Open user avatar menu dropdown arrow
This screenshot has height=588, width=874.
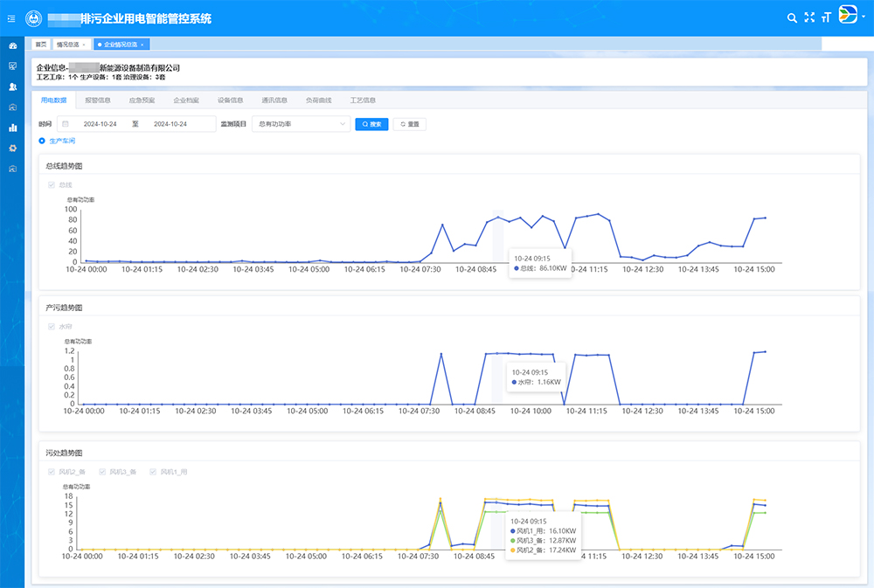pyautogui.click(x=864, y=17)
